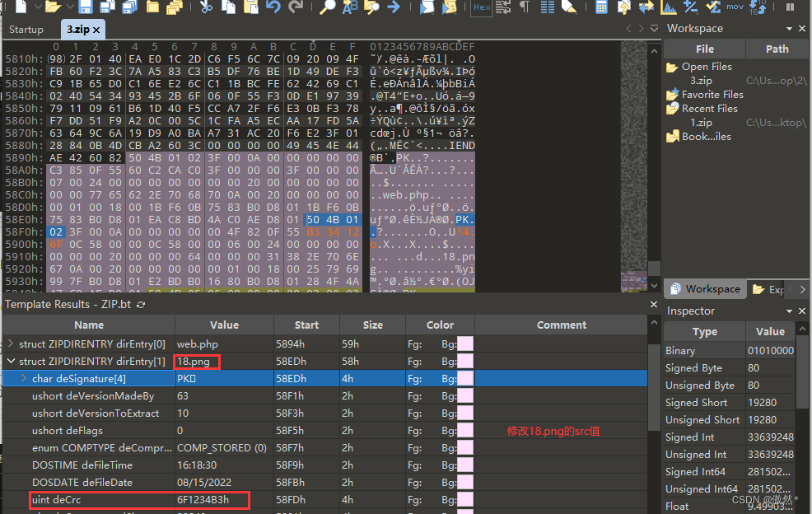The width and height of the screenshot is (812, 514).
Task: Open the Find and Replace tool
Action: pos(348,8)
